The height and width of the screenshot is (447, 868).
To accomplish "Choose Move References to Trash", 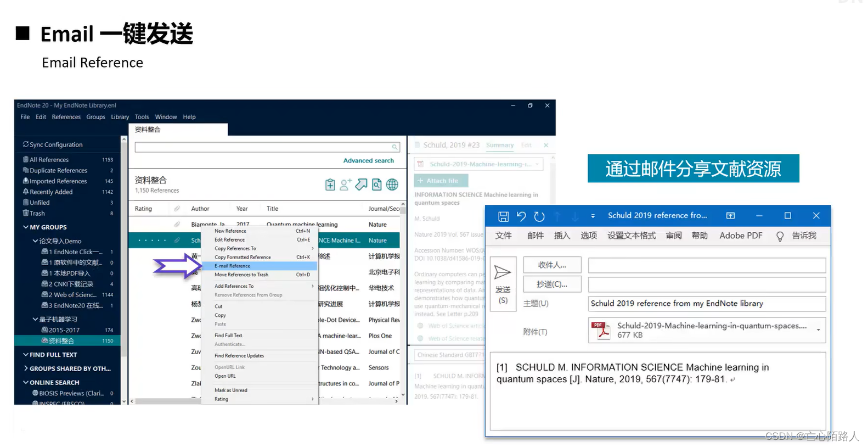I will click(259, 275).
